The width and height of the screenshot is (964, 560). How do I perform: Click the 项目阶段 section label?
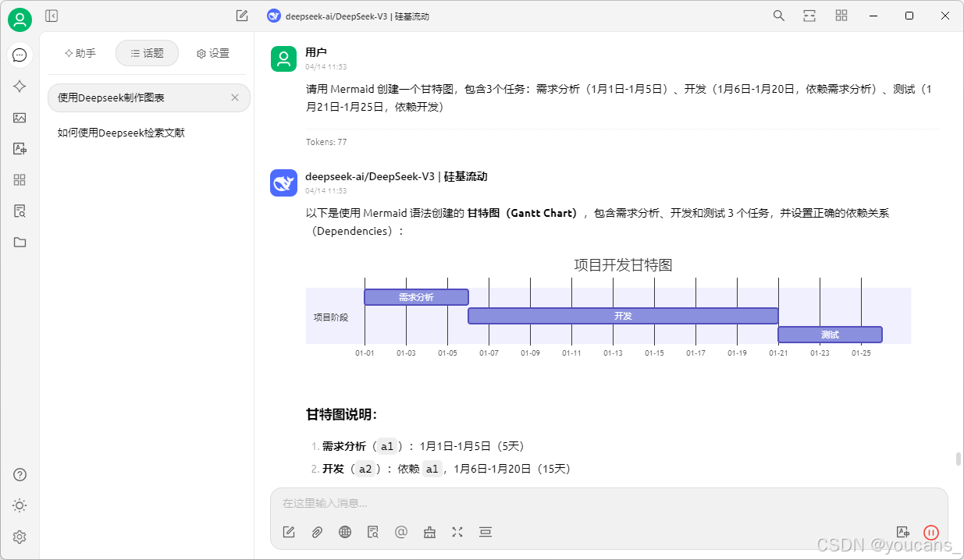pyautogui.click(x=331, y=317)
